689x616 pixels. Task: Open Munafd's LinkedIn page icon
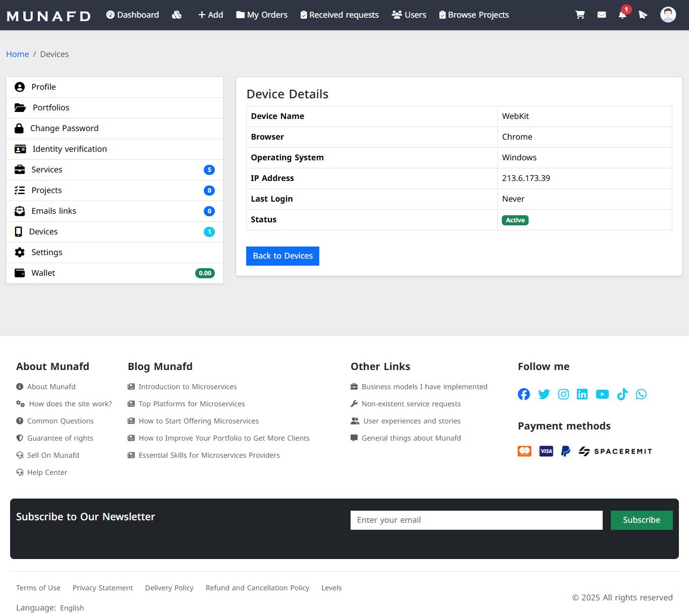point(582,394)
